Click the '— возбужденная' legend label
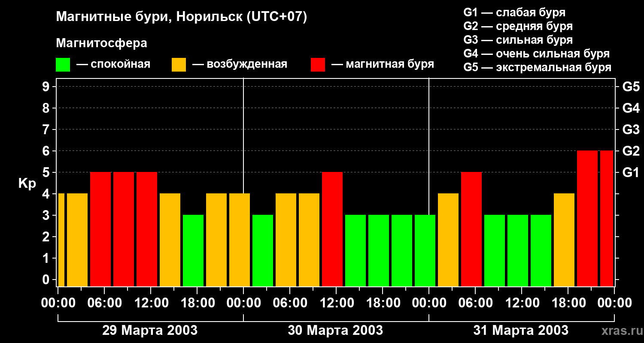This screenshot has height=343, width=644. [240, 65]
